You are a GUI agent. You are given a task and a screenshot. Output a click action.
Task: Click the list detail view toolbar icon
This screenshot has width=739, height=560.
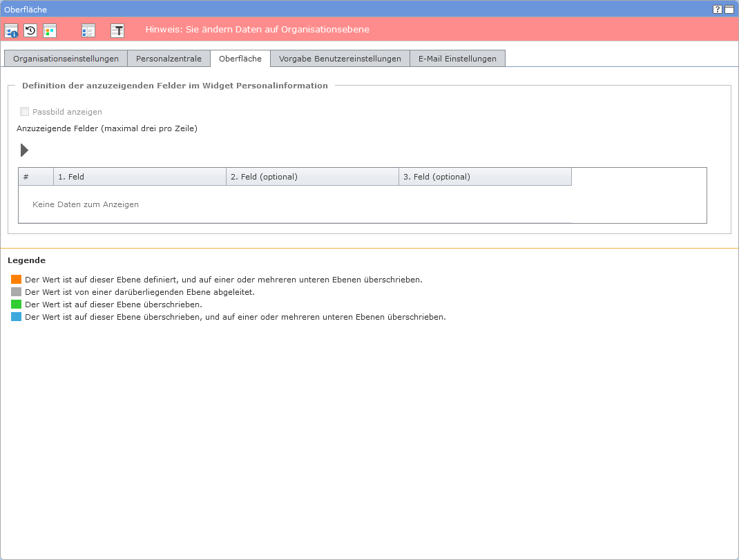tap(88, 30)
